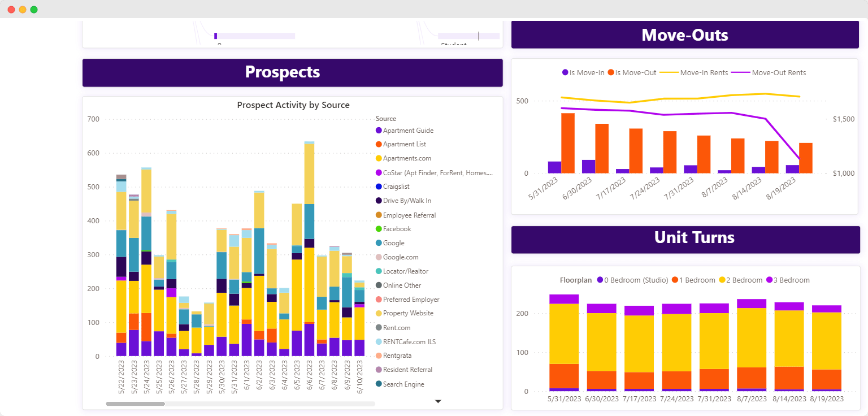Select the Rentgrata legend marker
Viewport: 868px width, 416px height.
coord(379,356)
